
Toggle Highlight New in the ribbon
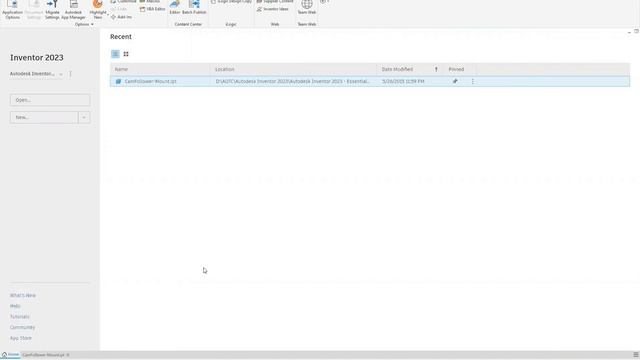pyautogui.click(x=98, y=8)
